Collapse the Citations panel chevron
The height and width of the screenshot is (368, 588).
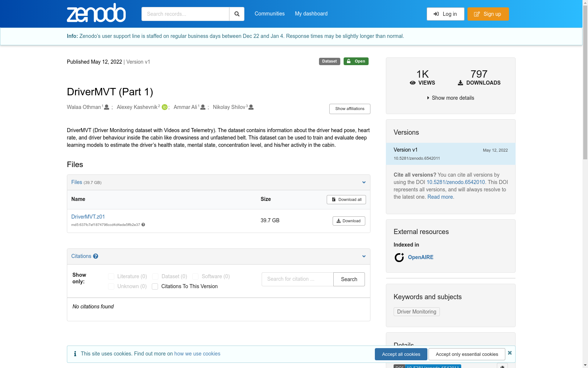click(x=364, y=256)
